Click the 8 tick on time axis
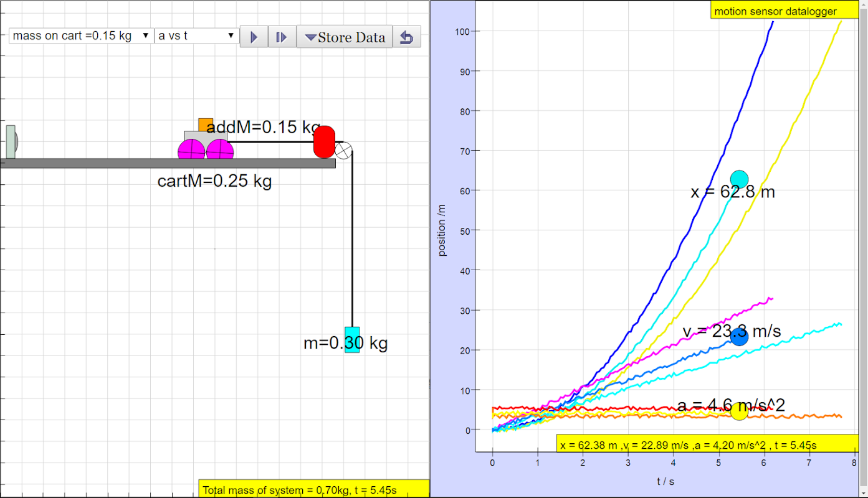The height and width of the screenshot is (498, 868). [854, 464]
